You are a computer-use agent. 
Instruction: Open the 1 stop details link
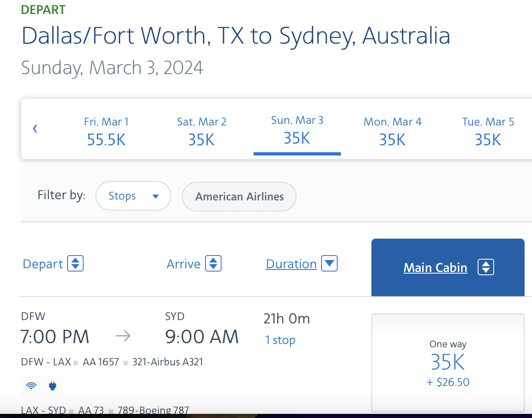280,340
